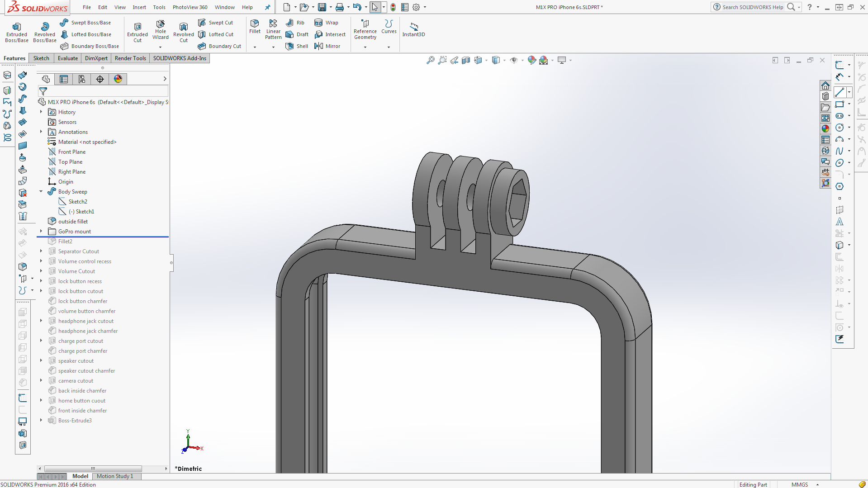Select the headphone jack chamfer feature
The width and height of the screenshot is (868, 488).
coord(83,331)
